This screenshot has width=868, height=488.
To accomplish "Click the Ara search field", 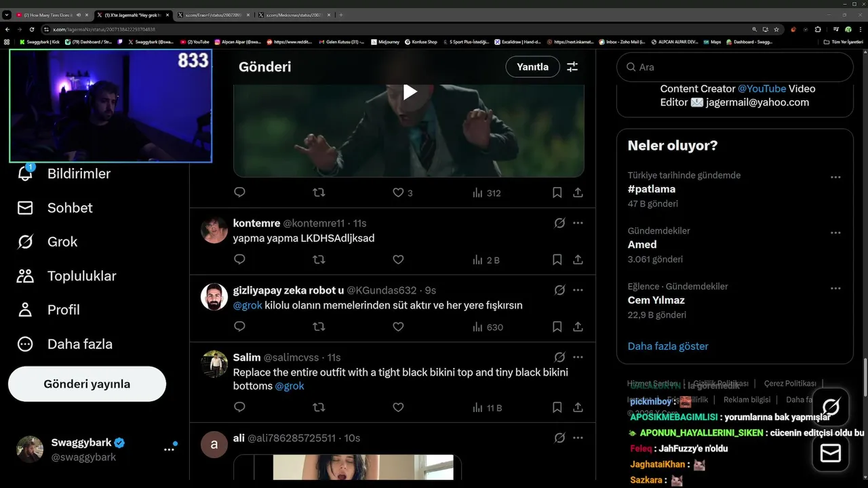I will [x=734, y=67].
